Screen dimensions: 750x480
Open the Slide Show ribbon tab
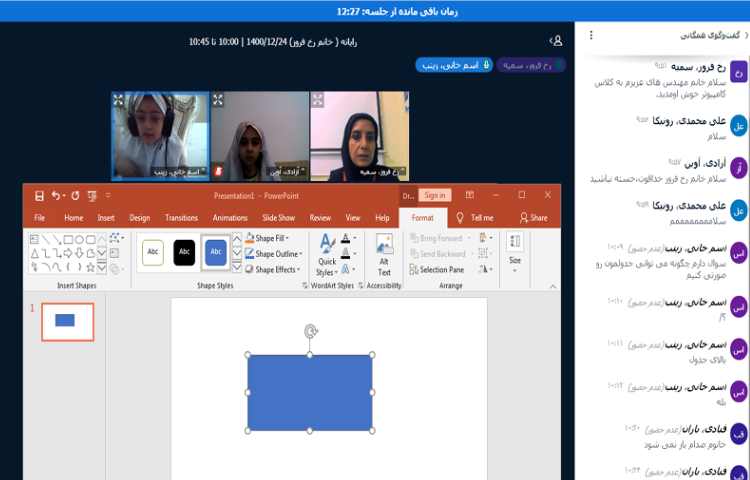(278, 218)
